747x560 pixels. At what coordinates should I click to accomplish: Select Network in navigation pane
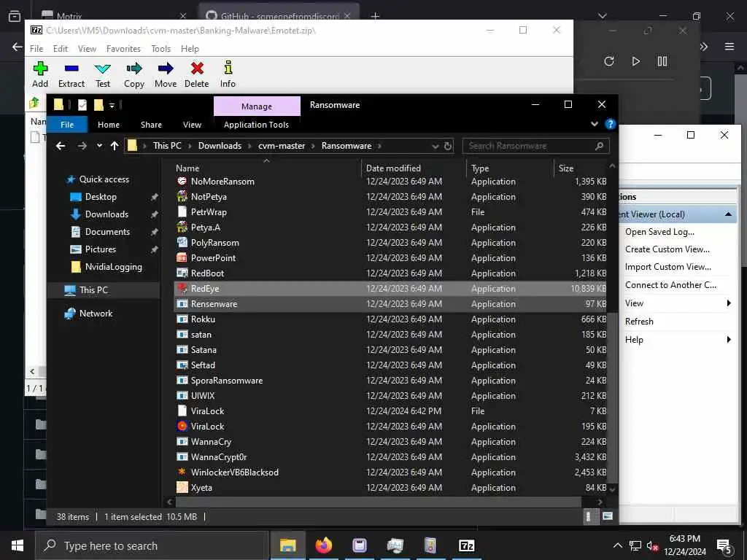pyautogui.click(x=96, y=314)
